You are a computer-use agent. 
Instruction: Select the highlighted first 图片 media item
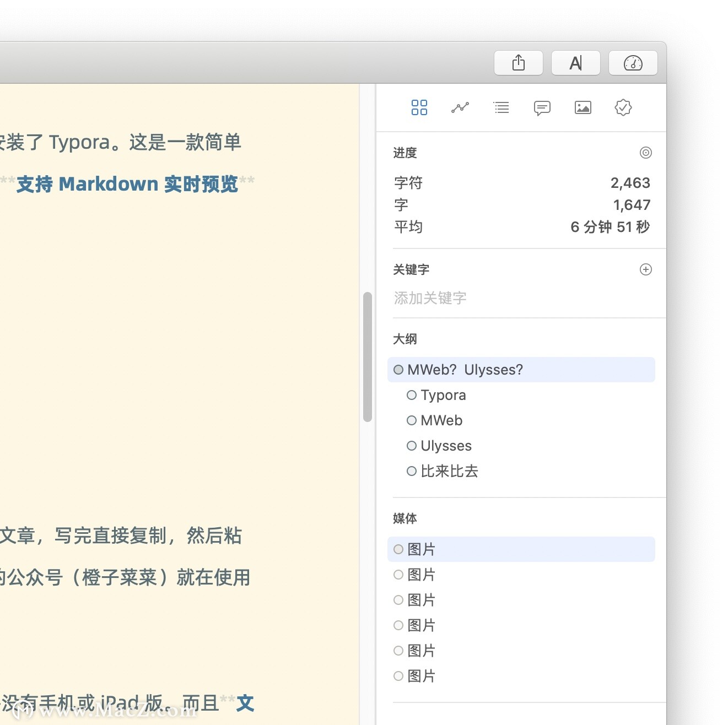(x=521, y=549)
